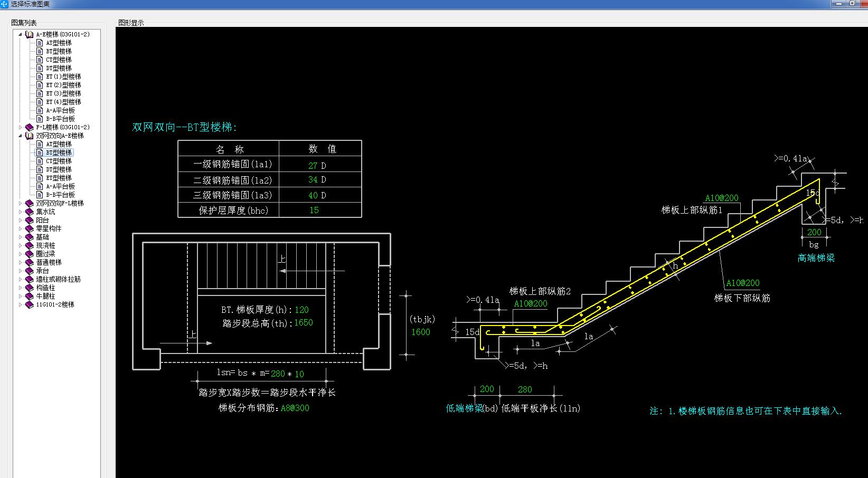Select CT型楼梯 label under 双网双向A-E楼梯
868x478 pixels.
point(59,161)
